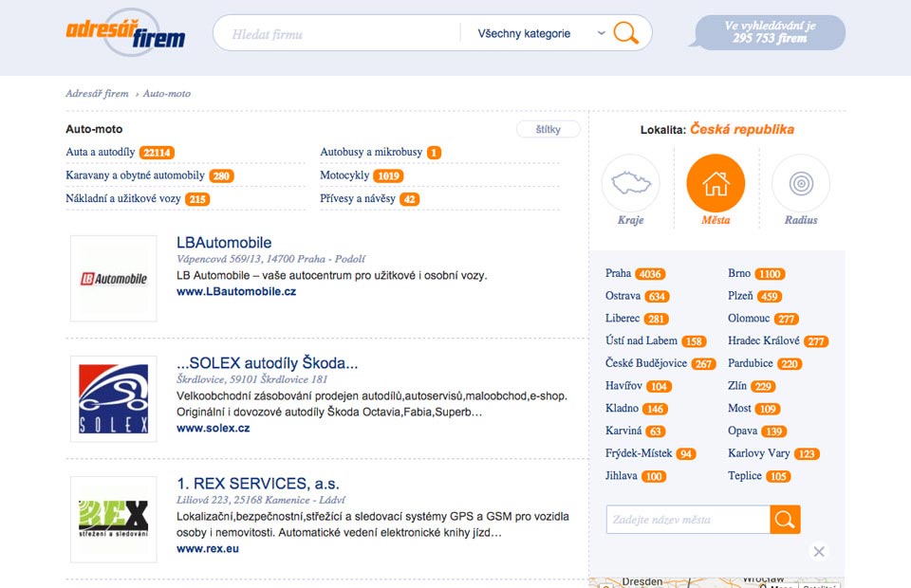Filter by Praha city
Viewport: 911px width, 588px height.
[x=618, y=273]
